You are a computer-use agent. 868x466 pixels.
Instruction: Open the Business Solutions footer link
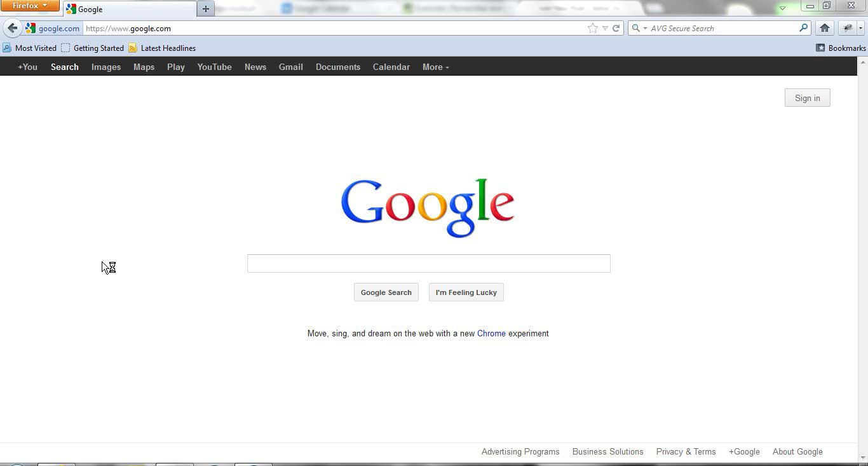607,451
